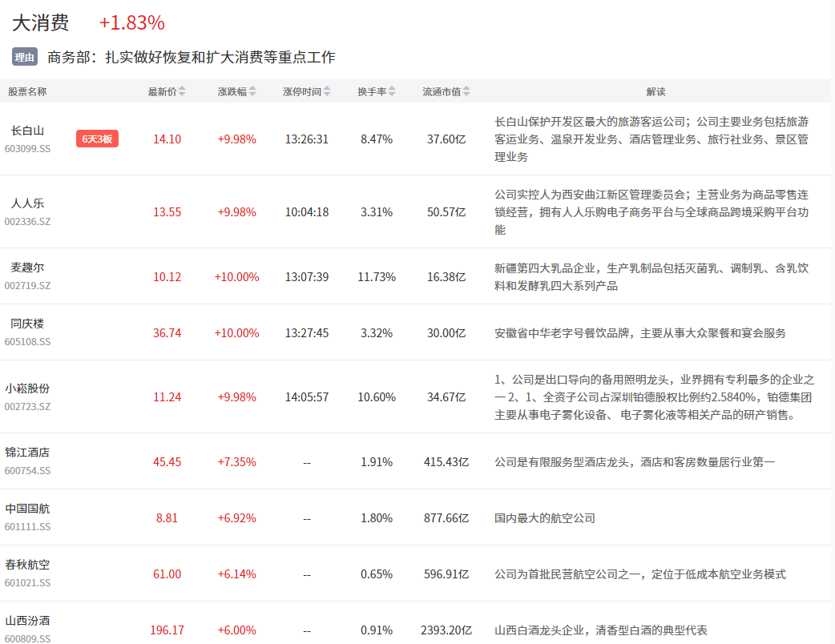The height and width of the screenshot is (644, 835).
Task: Click stock code 603099.SS
Action: click(28, 148)
